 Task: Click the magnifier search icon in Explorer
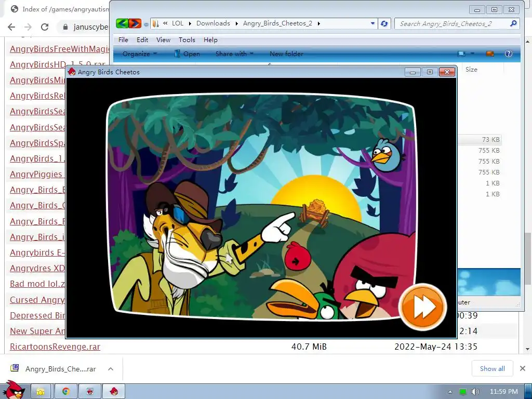[513, 23]
